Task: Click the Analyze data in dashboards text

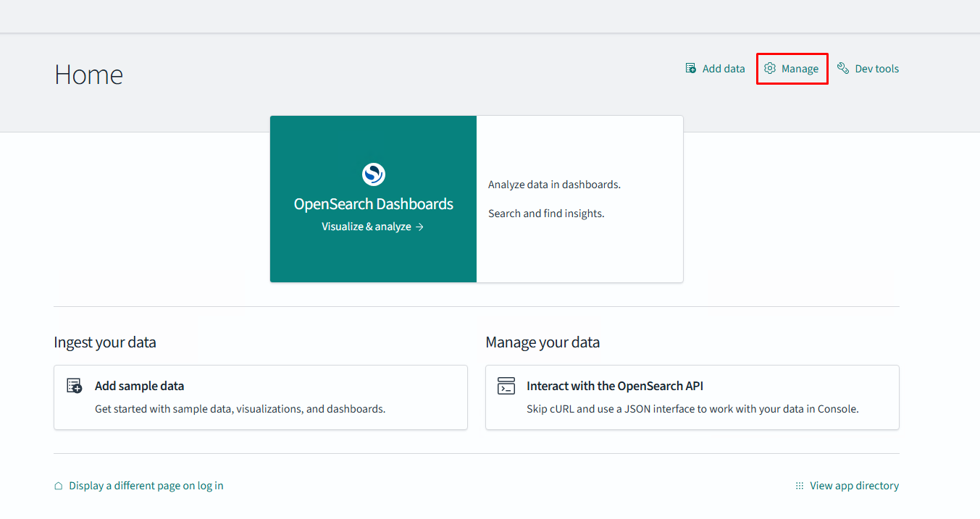Action: coord(554,185)
